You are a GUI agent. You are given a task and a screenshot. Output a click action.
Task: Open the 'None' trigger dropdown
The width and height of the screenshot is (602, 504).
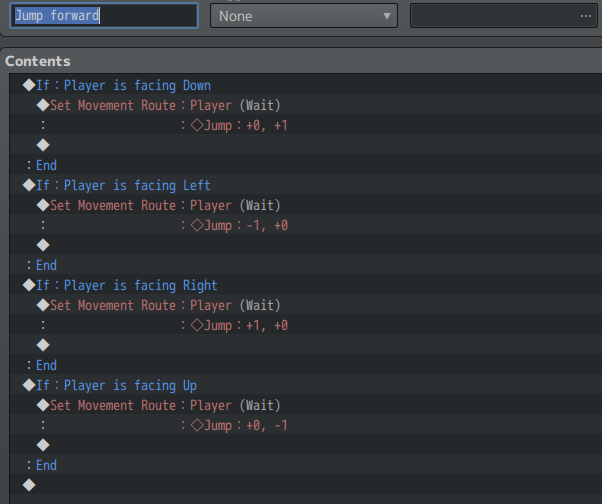pyautogui.click(x=304, y=16)
